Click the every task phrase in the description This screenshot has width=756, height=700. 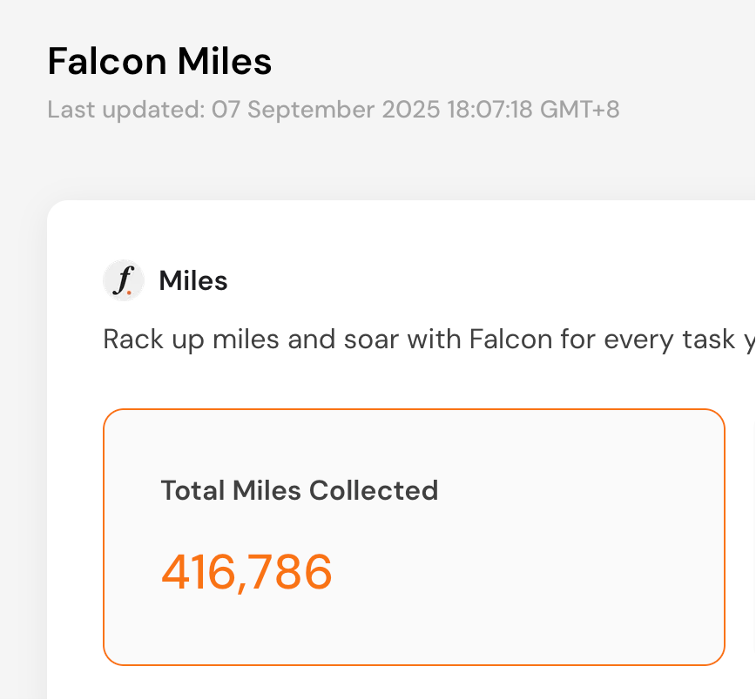pyautogui.click(x=669, y=340)
